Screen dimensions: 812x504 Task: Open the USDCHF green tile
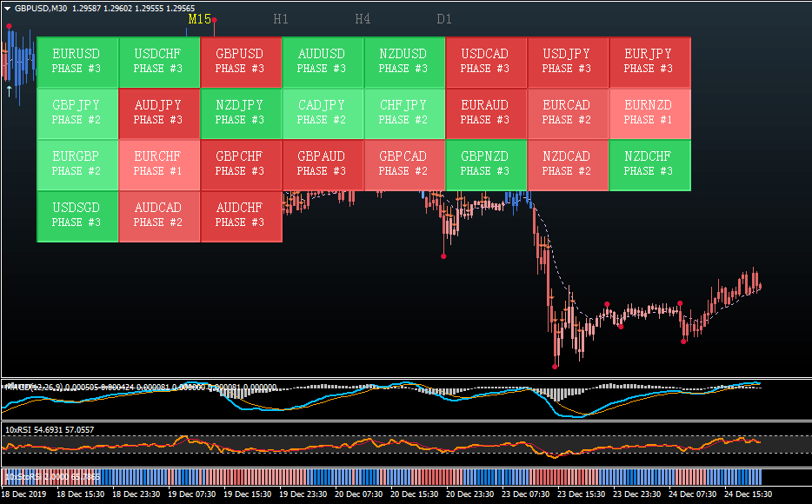[x=158, y=62]
